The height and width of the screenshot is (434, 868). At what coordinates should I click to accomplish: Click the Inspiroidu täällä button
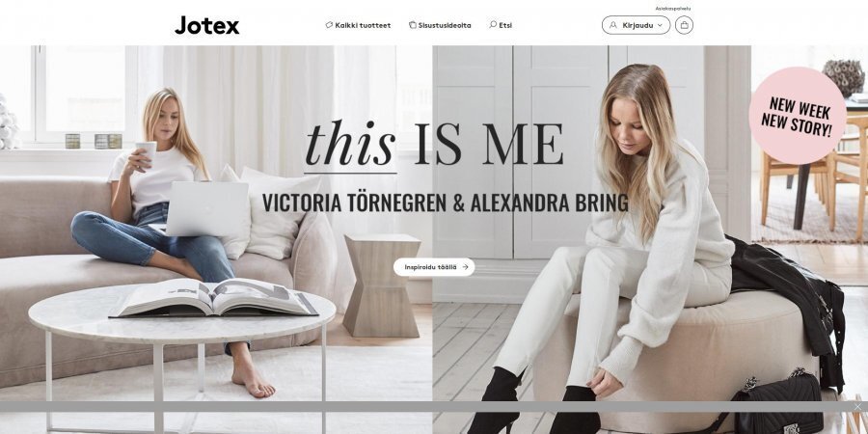tap(434, 267)
